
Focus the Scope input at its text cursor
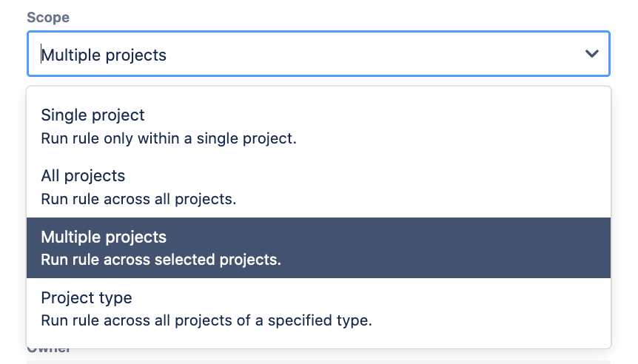pos(41,55)
